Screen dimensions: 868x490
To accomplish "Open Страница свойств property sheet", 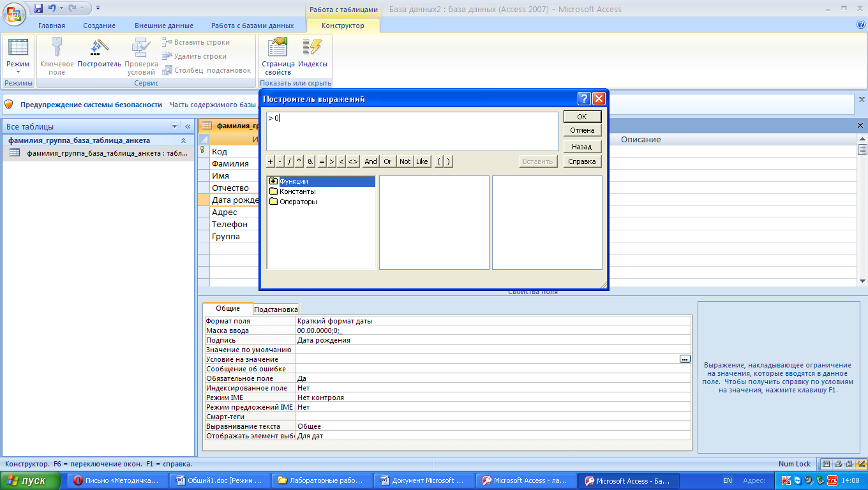I will point(278,55).
